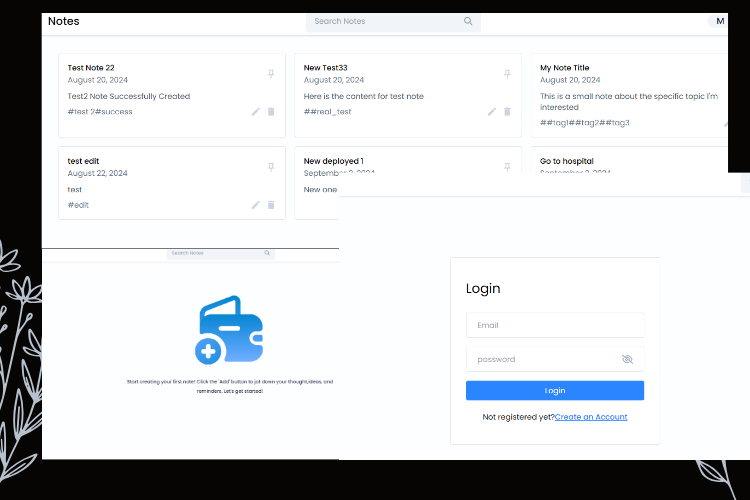Click the Login heading text
The image size is (750, 500).
(483, 289)
